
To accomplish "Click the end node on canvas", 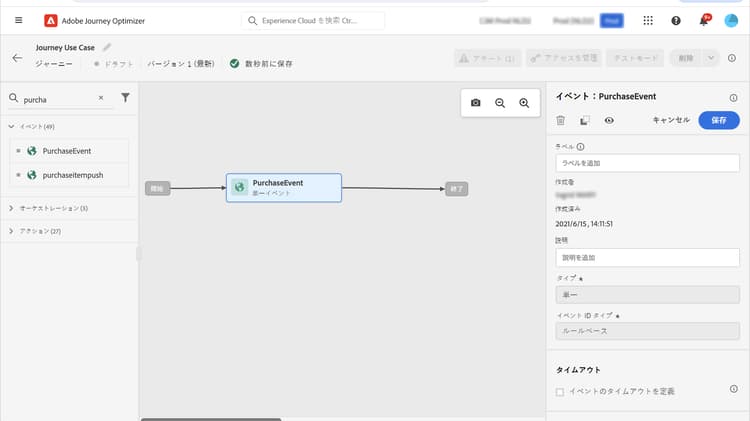I will tap(456, 188).
